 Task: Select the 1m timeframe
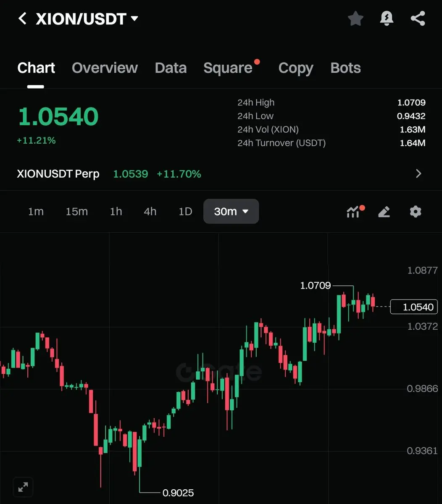tap(36, 211)
